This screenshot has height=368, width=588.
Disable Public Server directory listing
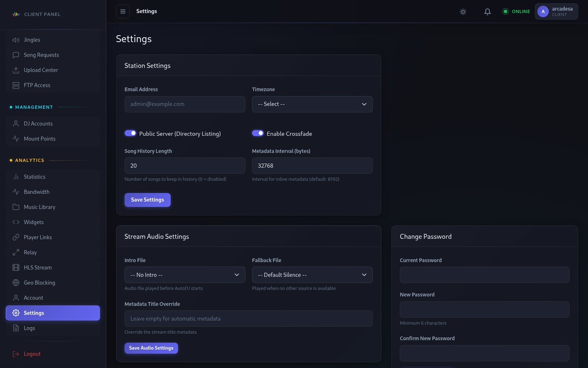130,133
